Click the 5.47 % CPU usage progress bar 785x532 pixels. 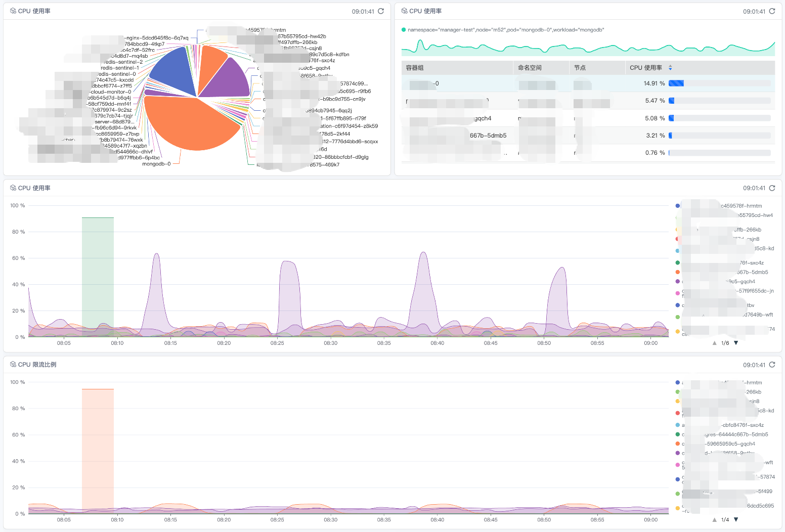(x=719, y=101)
